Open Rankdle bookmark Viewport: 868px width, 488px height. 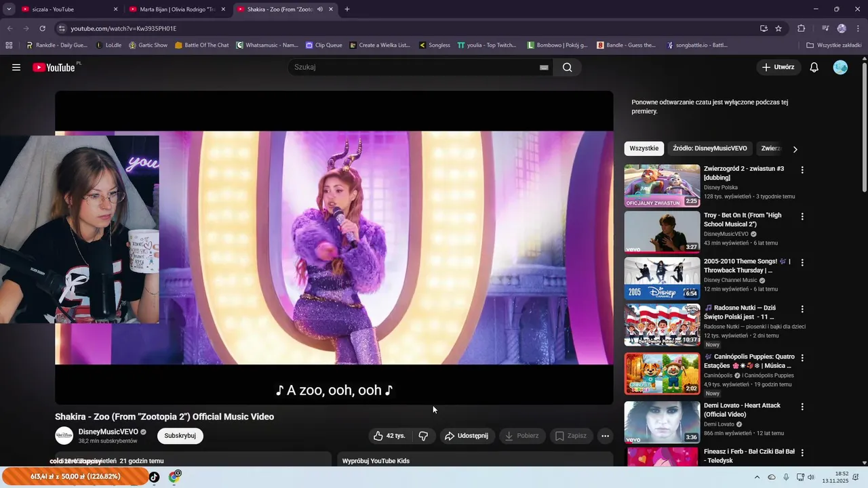point(57,45)
